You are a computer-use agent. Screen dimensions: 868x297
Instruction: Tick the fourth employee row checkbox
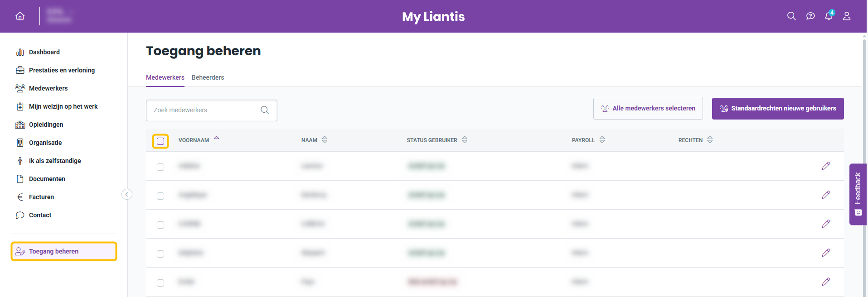pos(160,254)
